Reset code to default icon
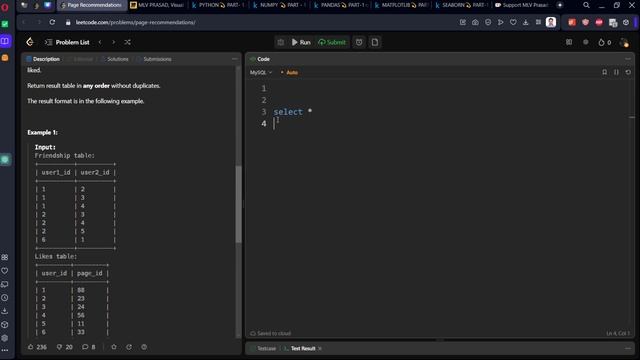 click(x=628, y=72)
